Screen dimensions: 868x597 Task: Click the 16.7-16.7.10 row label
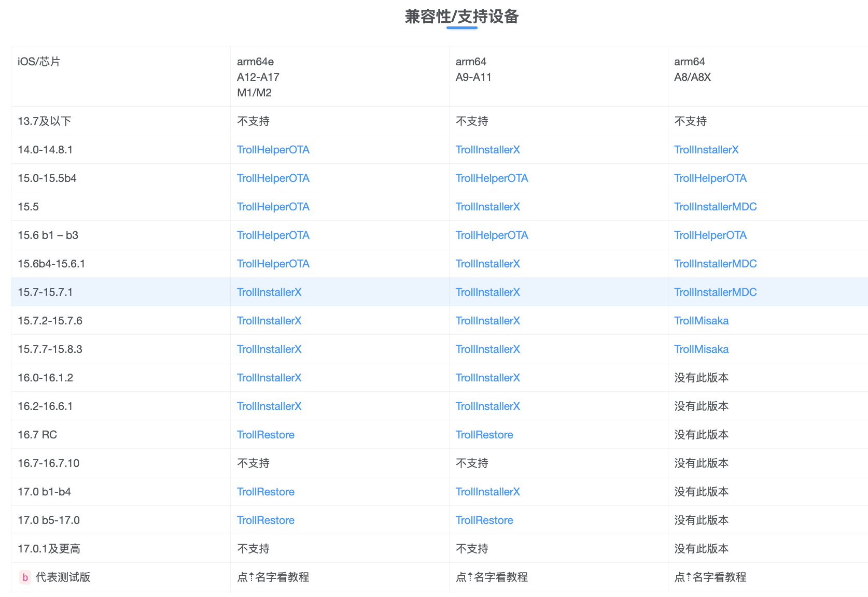[x=49, y=463]
